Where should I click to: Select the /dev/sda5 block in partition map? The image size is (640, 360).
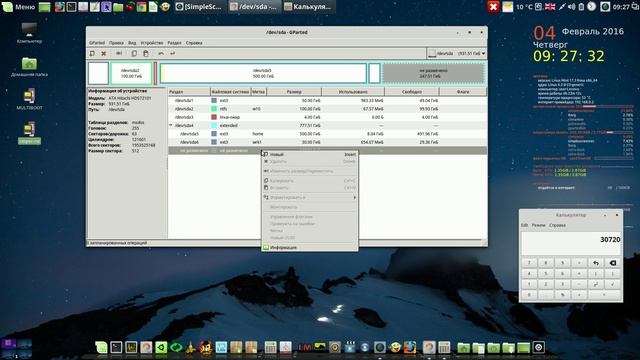[263, 73]
